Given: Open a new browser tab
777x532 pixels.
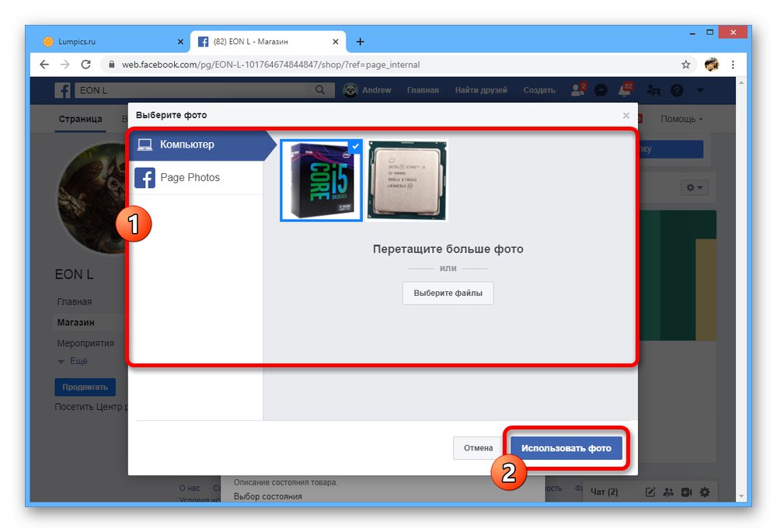Looking at the screenshot, I should (x=361, y=42).
